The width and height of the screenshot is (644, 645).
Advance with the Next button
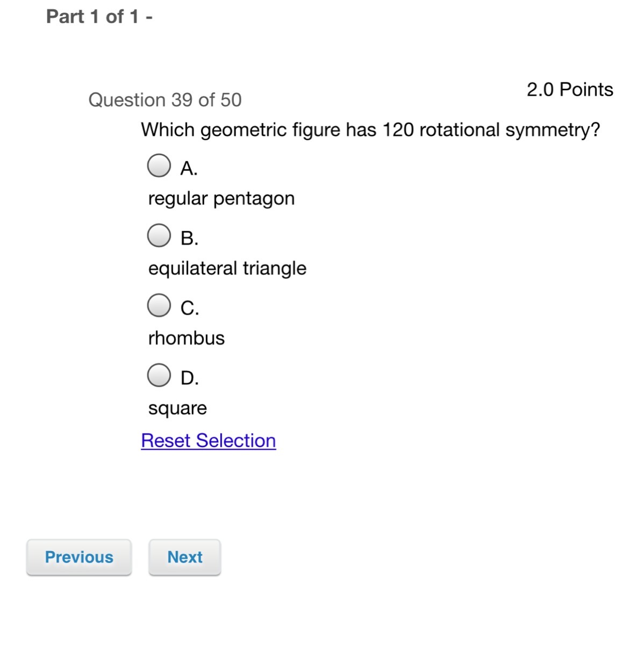[x=185, y=557]
